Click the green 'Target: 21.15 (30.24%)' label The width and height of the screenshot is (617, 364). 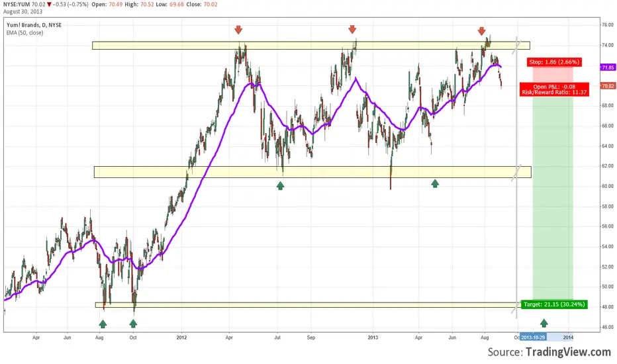point(554,304)
